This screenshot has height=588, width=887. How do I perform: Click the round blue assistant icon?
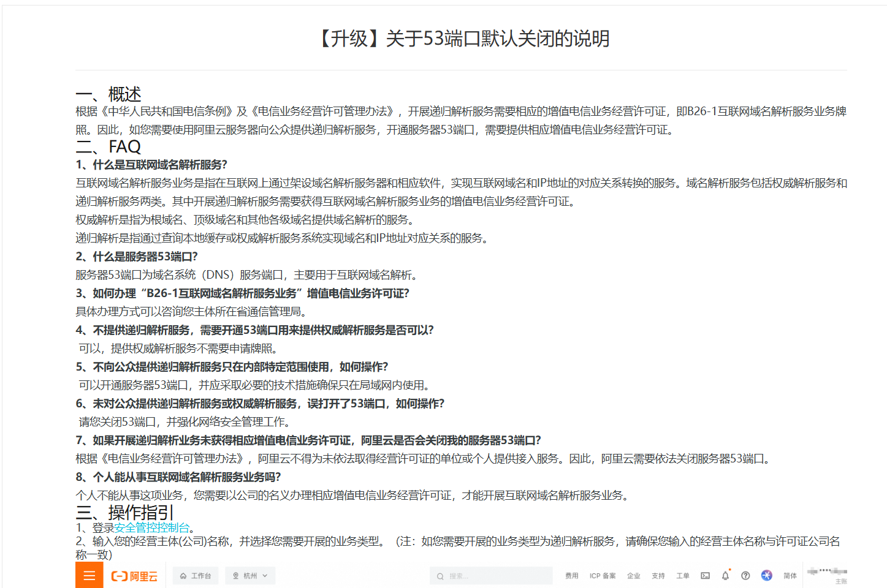pos(766,575)
